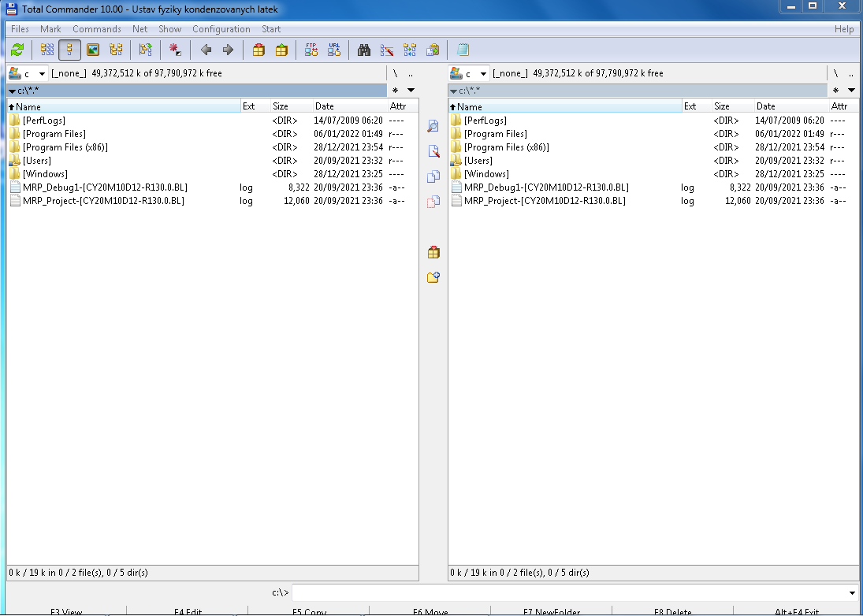
Task: Click the Reread source refresh icon
Action: (x=17, y=50)
